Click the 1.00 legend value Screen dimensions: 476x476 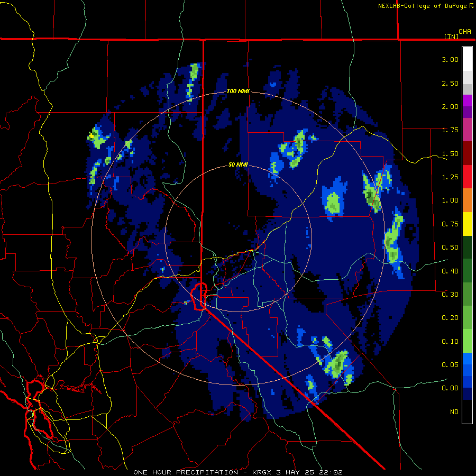(x=450, y=200)
